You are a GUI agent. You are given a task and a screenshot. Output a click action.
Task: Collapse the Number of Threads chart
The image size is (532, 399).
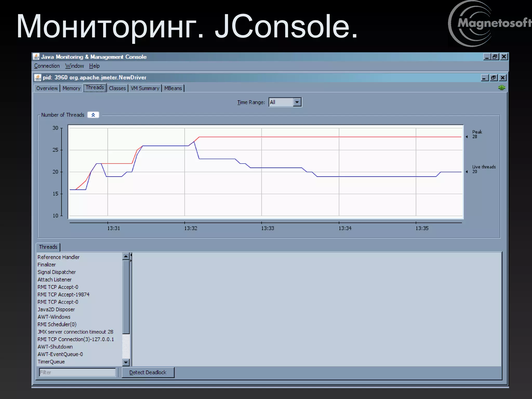point(93,115)
